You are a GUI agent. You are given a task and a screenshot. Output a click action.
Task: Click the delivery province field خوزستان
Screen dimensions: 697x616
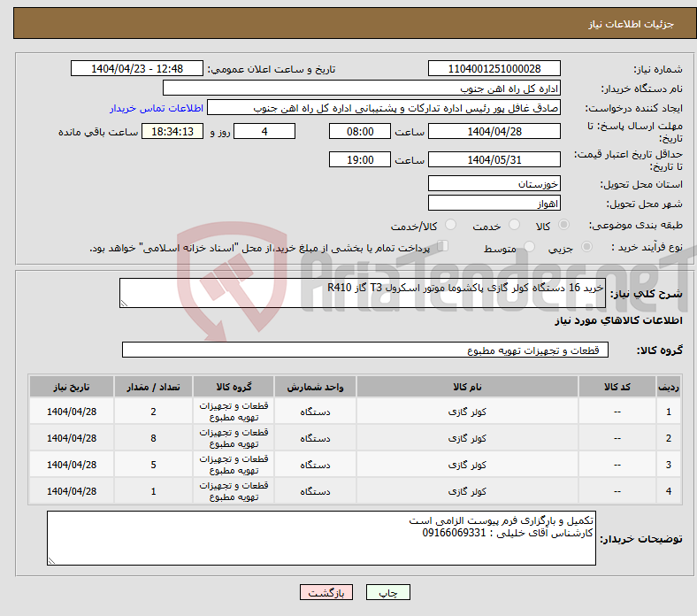click(x=494, y=183)
